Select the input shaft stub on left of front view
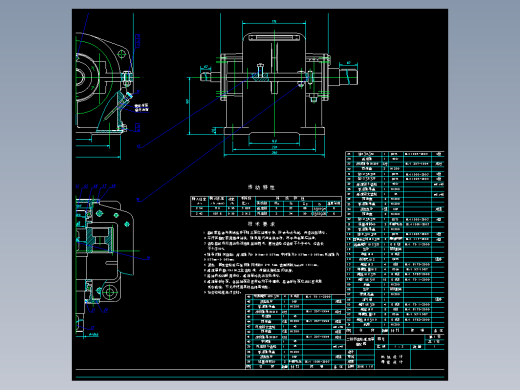 (x=210, y=77)
